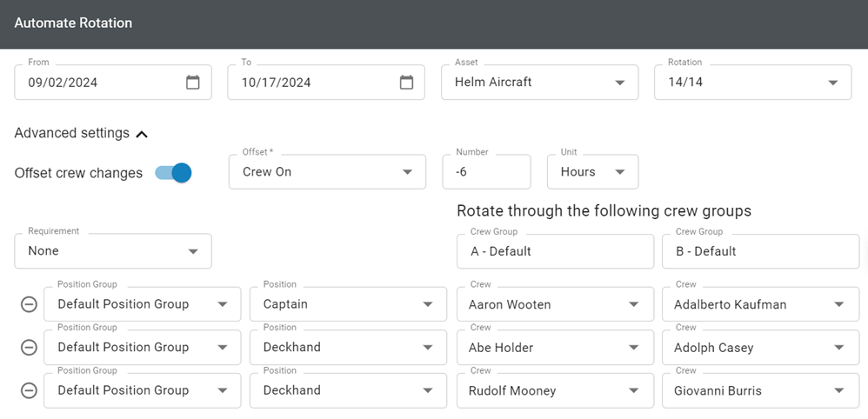The width and height of the screenshot is (868, 419).
Task: Remove the Rudolf Mooney Deckhand row
Action: click(x=29, y=391)
